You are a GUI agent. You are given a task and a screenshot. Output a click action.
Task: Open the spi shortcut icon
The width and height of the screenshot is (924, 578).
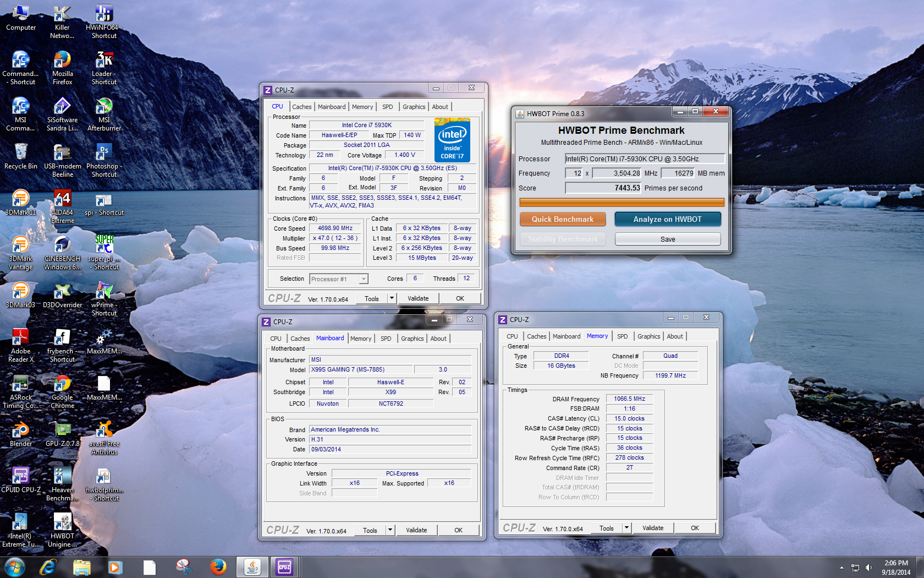tap(104, 203)
